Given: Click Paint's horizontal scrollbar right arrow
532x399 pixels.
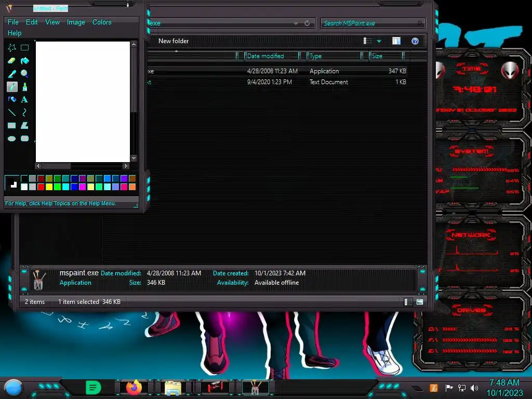Looking at the screenshot, I should [x=126, y=166].
